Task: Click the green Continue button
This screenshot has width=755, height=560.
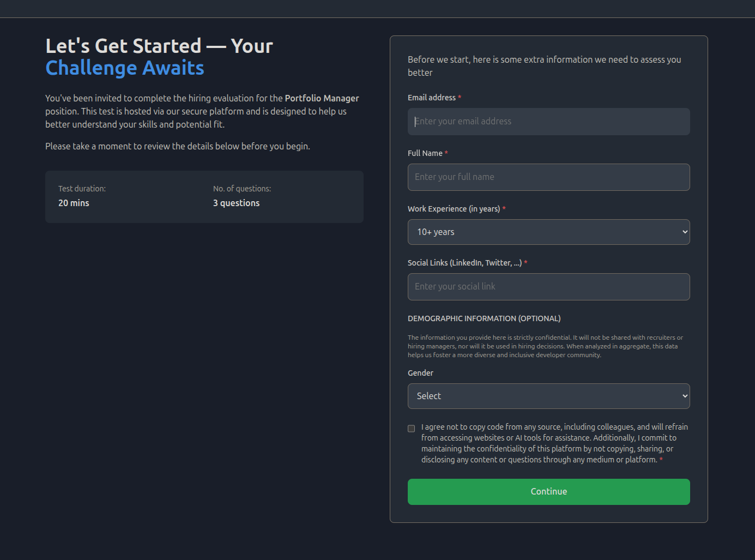Action: click(x=548, y=492)
